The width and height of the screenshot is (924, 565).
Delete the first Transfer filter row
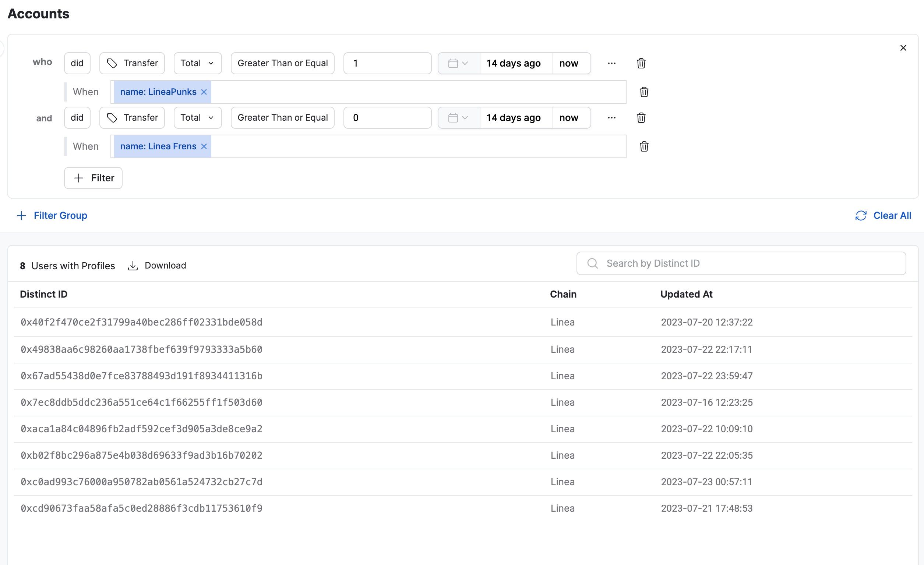pos(641,63)
